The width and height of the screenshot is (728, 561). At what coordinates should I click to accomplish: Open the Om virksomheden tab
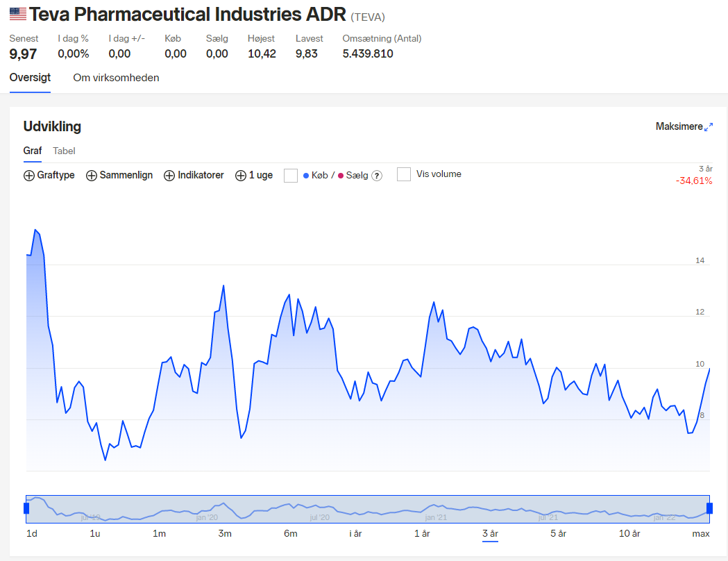[116, 78]
